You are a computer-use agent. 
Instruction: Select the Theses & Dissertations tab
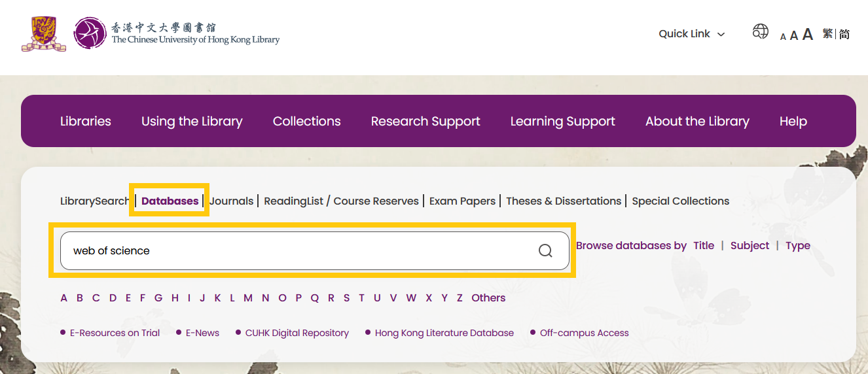click(x=564, y=201)
